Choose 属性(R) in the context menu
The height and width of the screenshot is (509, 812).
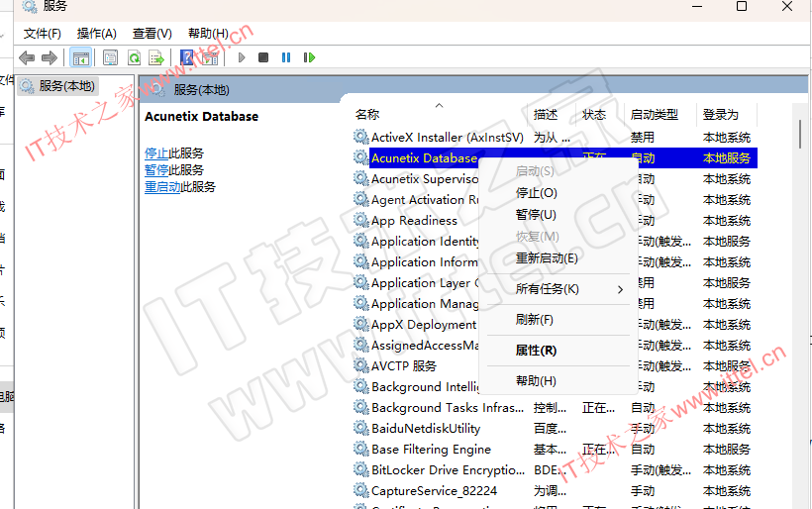click(558, 351)
